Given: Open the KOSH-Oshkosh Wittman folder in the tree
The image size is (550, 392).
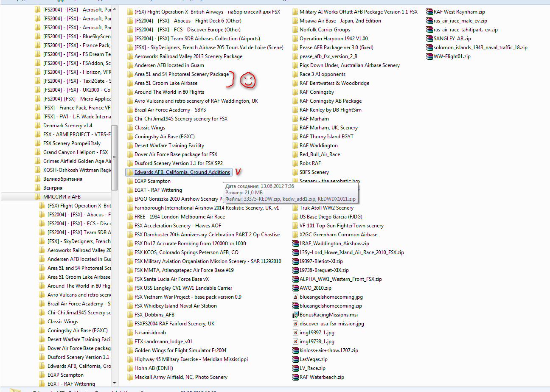Looking at the screenshot, I should click(77, 170).
